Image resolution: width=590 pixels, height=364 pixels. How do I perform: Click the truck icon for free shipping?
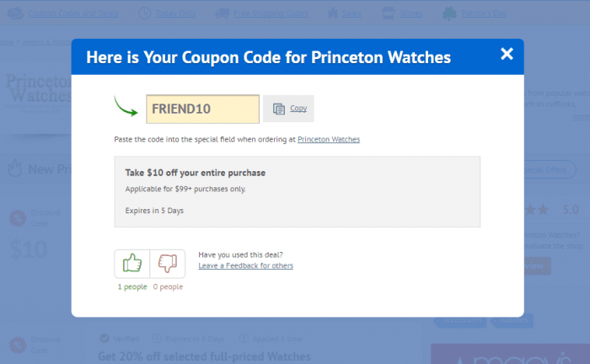223,14
